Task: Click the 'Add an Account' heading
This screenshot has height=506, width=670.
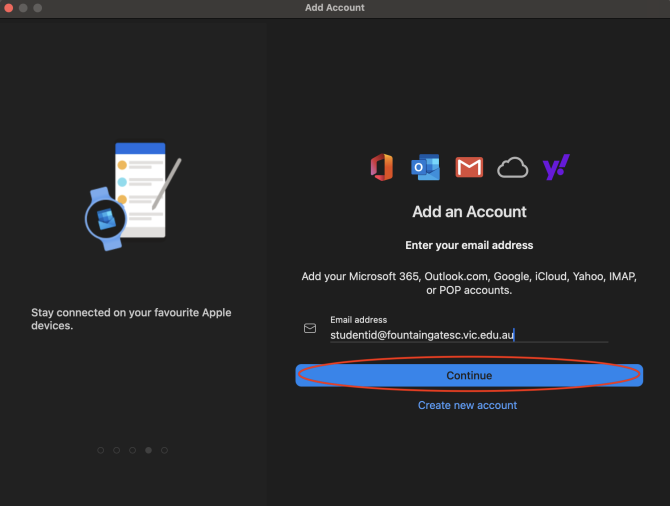Action: point(469,212)
